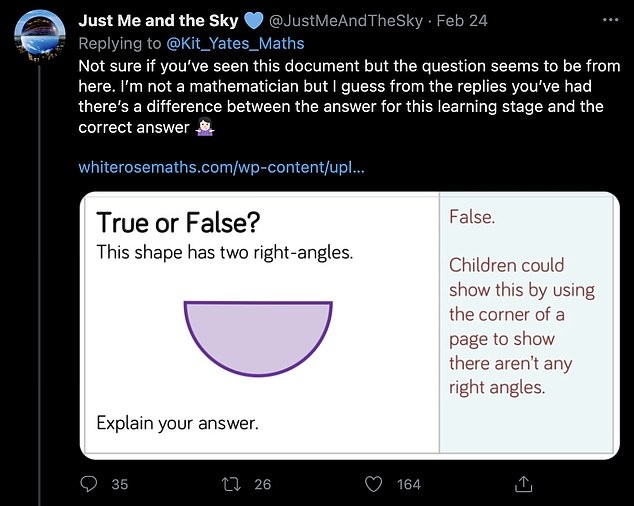This screenshot has width=634, height=506.
Task: Click the purple semicircle shape in the image
Action: [x=258, y=335]
